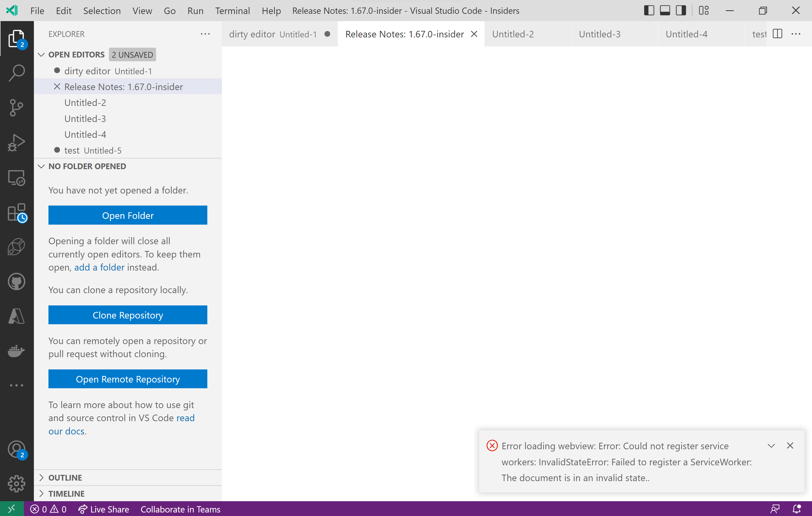
Task: Toggle bottom panel visibility
Action: click(x=665, y=11)
